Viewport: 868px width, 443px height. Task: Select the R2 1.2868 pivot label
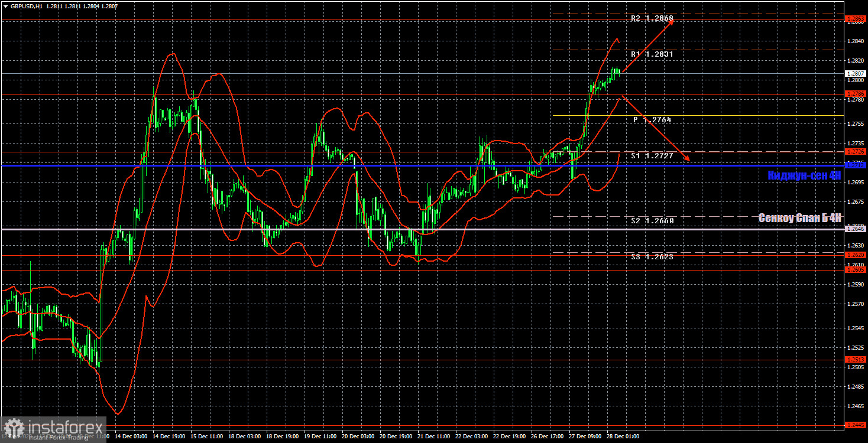(652, 18)
